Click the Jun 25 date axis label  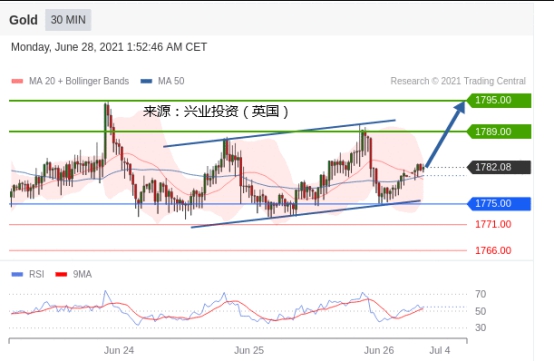pos(249,350)
